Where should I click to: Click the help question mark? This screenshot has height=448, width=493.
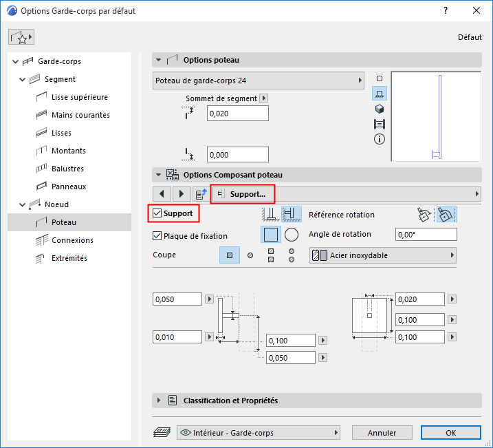(x=446, y=11)
